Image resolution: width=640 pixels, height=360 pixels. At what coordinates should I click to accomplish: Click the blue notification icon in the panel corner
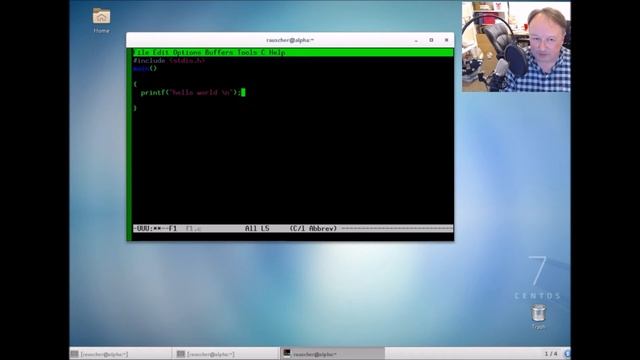pyautogui.click(x=567, y=353)
